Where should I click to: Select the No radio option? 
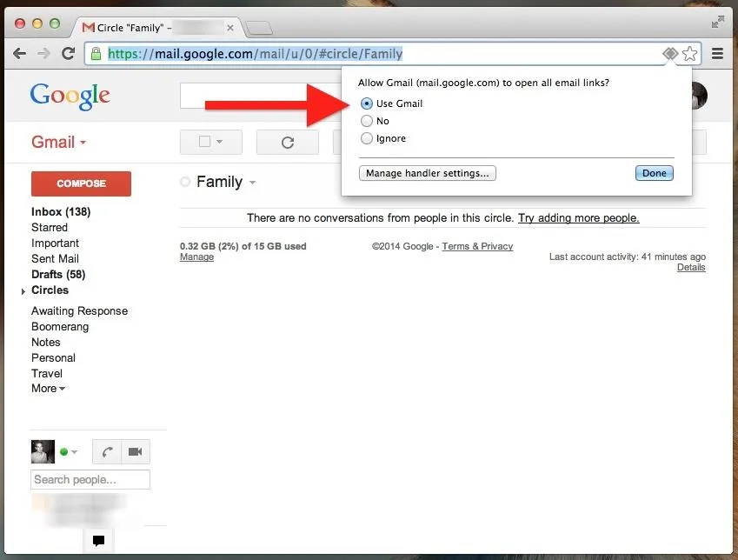[x=367, y=121]
